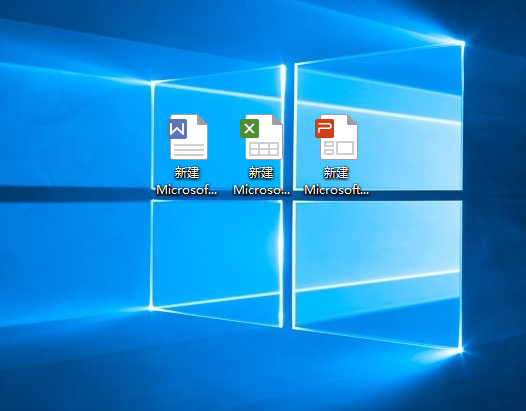Click the 新建 text under the Excel icon

261,173
